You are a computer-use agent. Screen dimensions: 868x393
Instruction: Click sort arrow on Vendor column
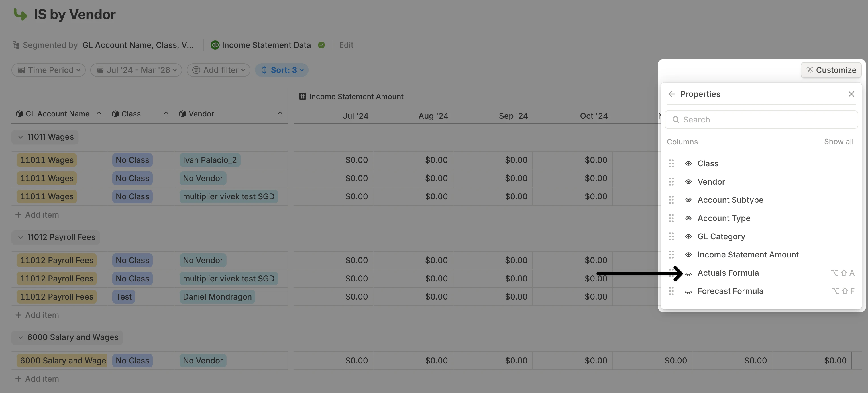coord(280,114)
